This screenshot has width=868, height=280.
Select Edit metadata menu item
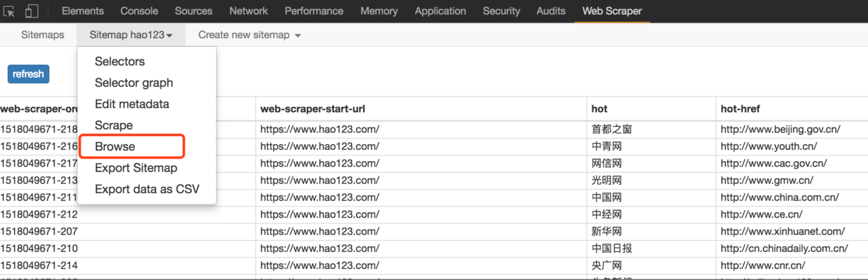pos(132,104)
